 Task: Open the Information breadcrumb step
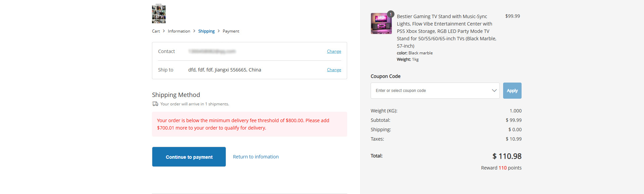(x=179, y=31)
